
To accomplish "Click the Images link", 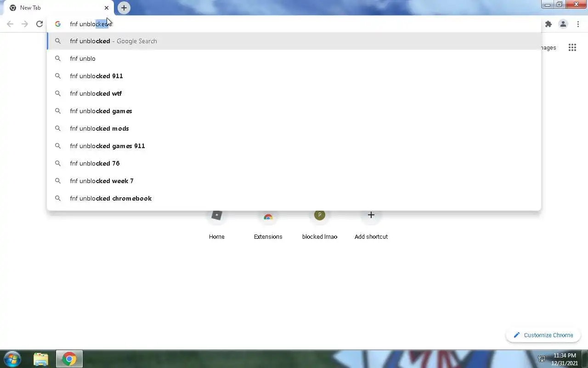I will pos(548,47).
